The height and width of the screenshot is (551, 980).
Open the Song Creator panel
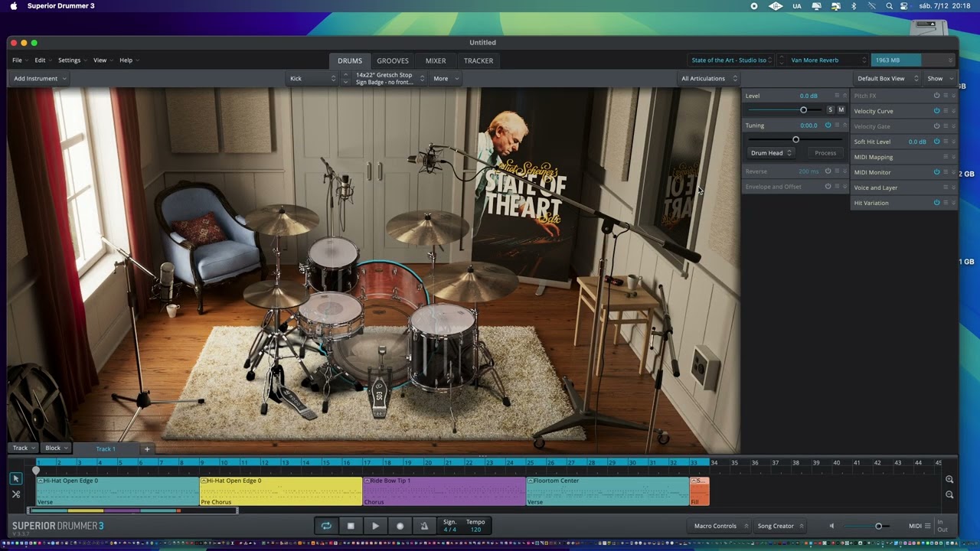point(779,526)
